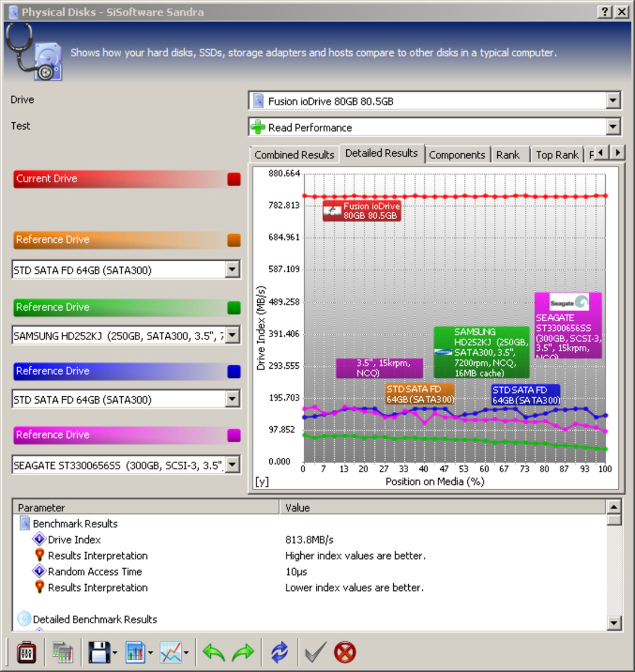Open the Test dropdown showing Read Performance
The image size is (635, 672).
point(613,127)
